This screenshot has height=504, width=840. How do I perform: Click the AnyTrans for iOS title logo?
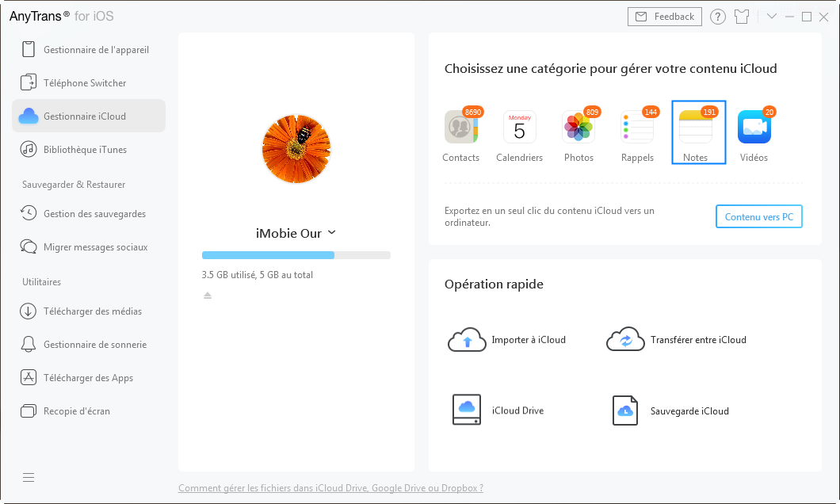[x=62, y=16]
